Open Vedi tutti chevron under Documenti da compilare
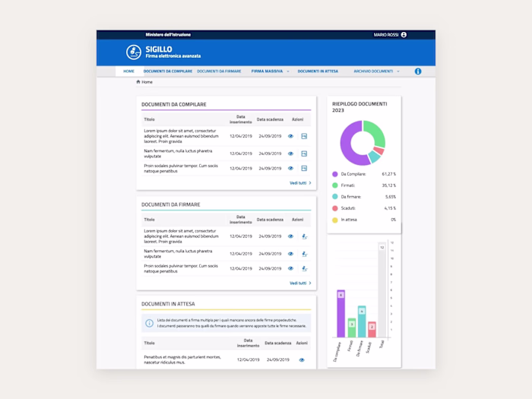This screenshot has height=399, width=532. pos(310,183)
